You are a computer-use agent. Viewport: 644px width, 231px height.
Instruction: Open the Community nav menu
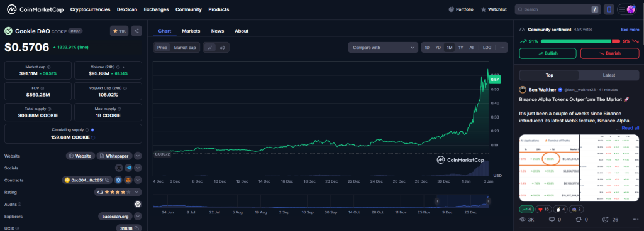[x=189, y=9]
